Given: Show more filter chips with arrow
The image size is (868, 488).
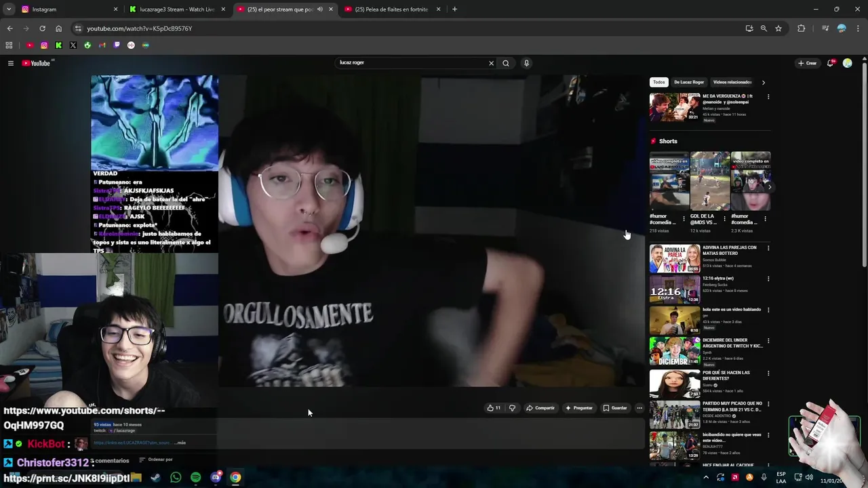Looking at the screenshot, I should pyautogui.click(x=763, y=82).
